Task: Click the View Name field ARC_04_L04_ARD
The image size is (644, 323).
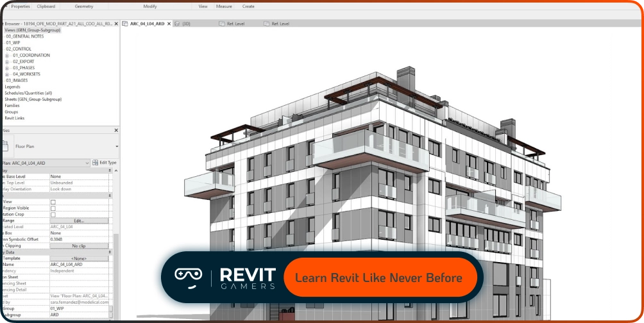Action: tap(79, 265)
